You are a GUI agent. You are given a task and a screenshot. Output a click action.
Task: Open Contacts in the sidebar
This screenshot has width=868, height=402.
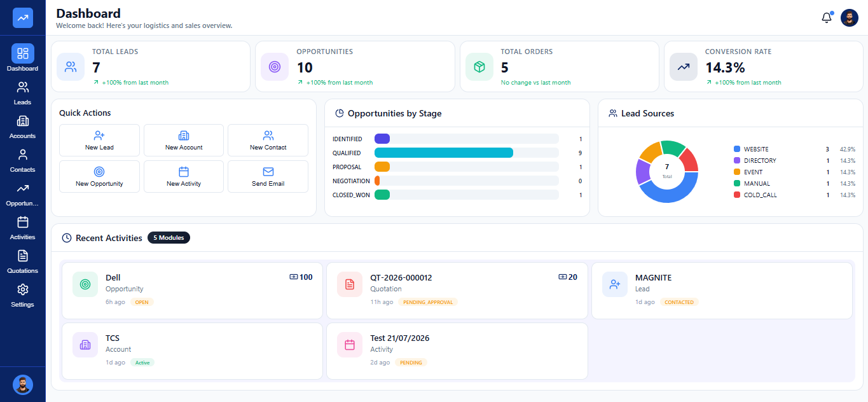click(23, 160)
